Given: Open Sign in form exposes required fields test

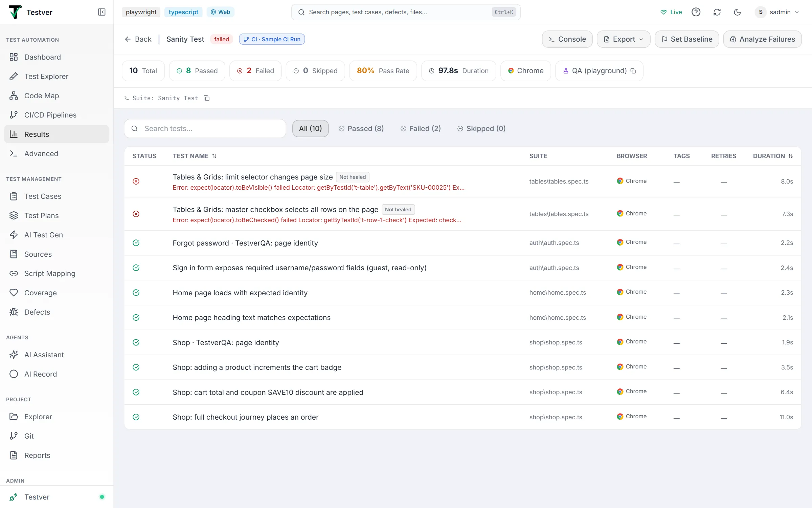Looking at the screenshot, I should click(463, 268).
